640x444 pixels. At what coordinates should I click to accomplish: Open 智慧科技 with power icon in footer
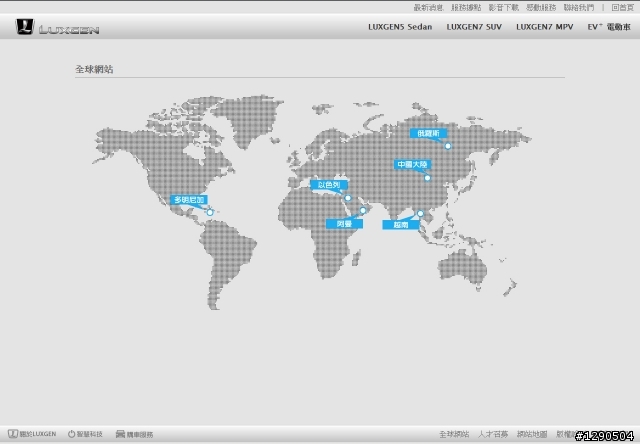85,434
